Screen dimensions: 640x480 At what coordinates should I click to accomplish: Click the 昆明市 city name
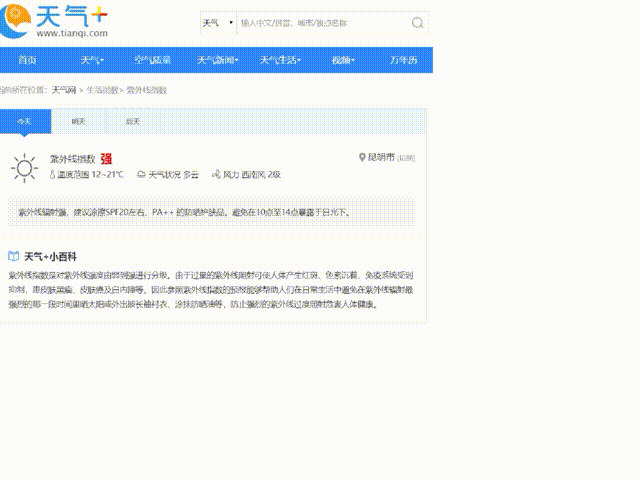(381, 157)
